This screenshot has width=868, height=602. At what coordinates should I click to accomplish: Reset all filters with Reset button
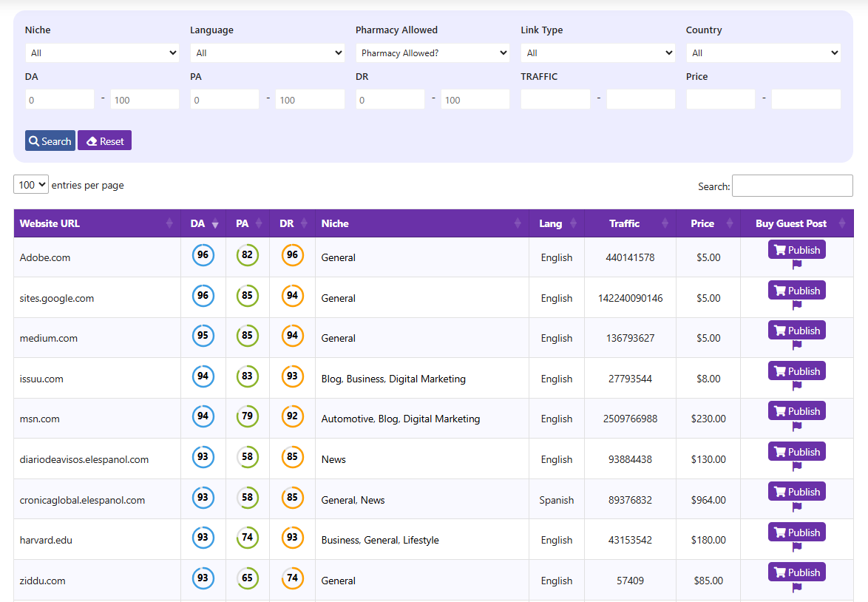pyautogui.click(x=104, y=141)
